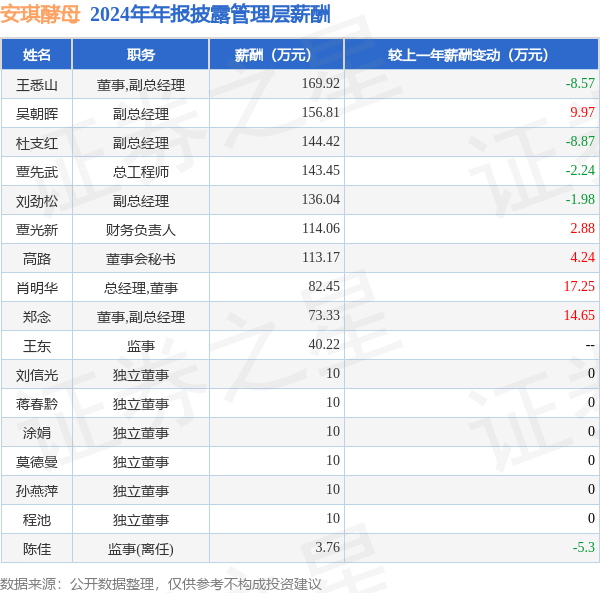Select the name 高路
600x593 pixels.
point(37,259)
